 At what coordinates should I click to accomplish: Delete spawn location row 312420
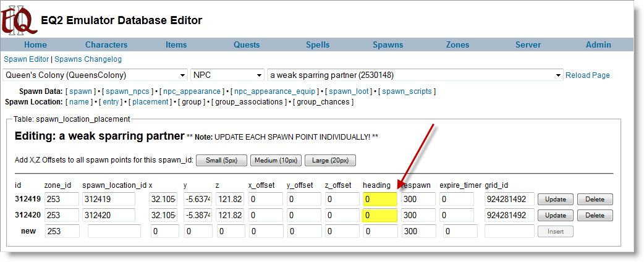(x=595, y=215)
